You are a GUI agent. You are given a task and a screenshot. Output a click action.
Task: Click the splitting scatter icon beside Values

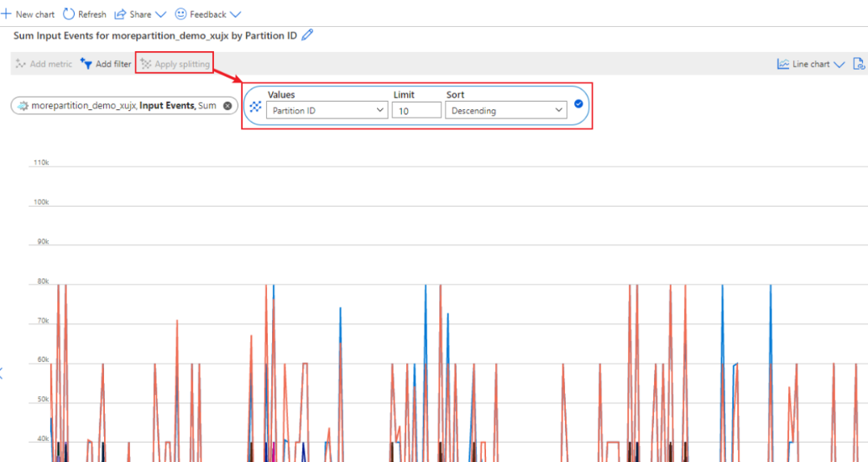255,107
